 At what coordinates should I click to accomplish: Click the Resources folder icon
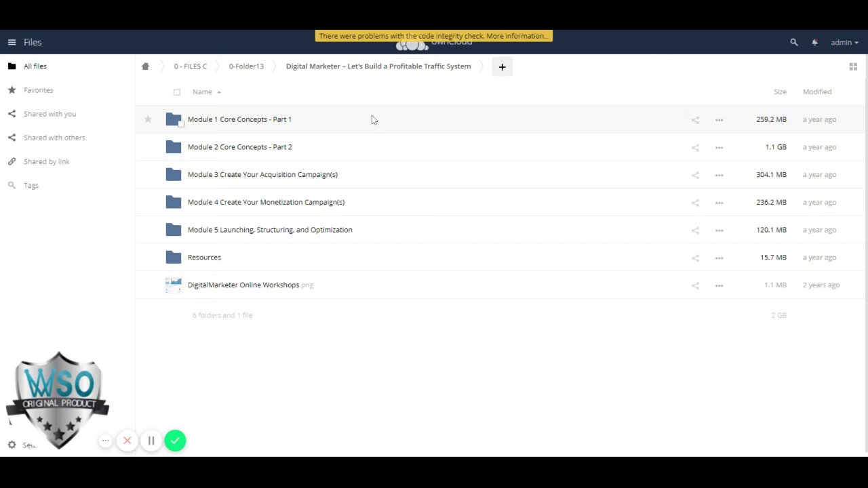point(174,257)
